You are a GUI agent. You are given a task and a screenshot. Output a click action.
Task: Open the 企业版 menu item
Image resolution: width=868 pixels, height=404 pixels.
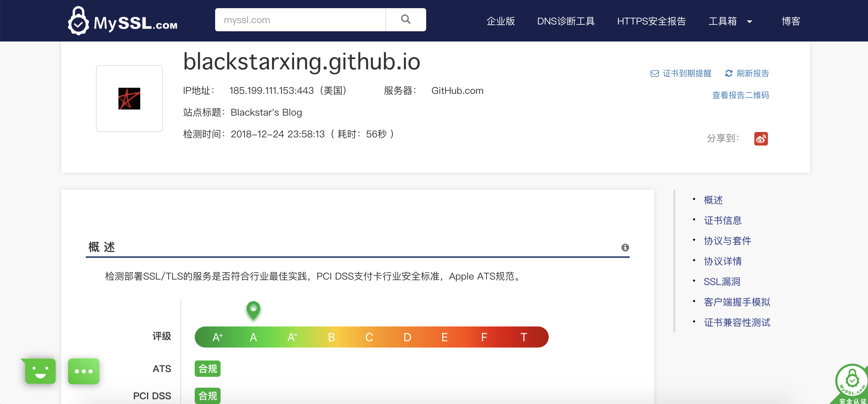(x=500, y=21)
